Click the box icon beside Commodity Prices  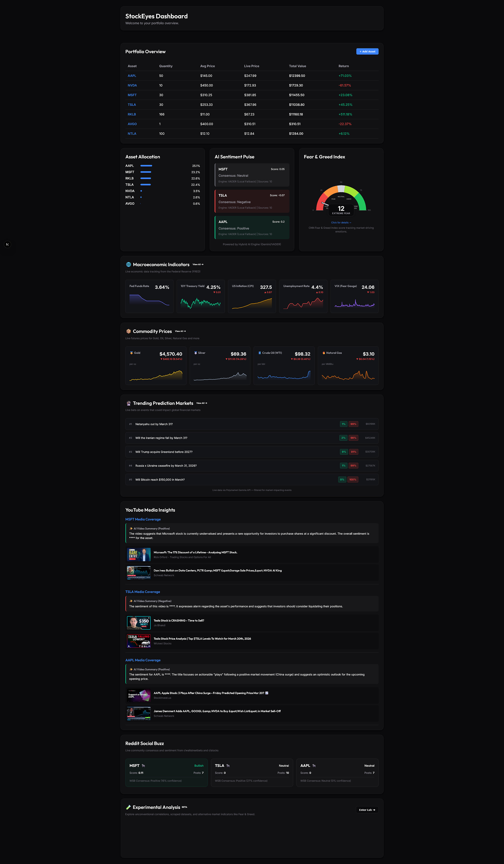[x=128, y=331]
